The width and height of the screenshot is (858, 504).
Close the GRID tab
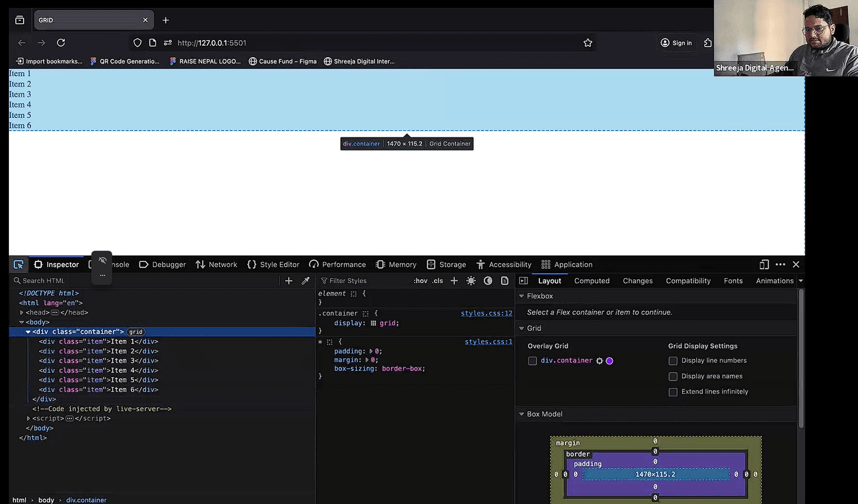pyautogui.click(x=145, y=20)
